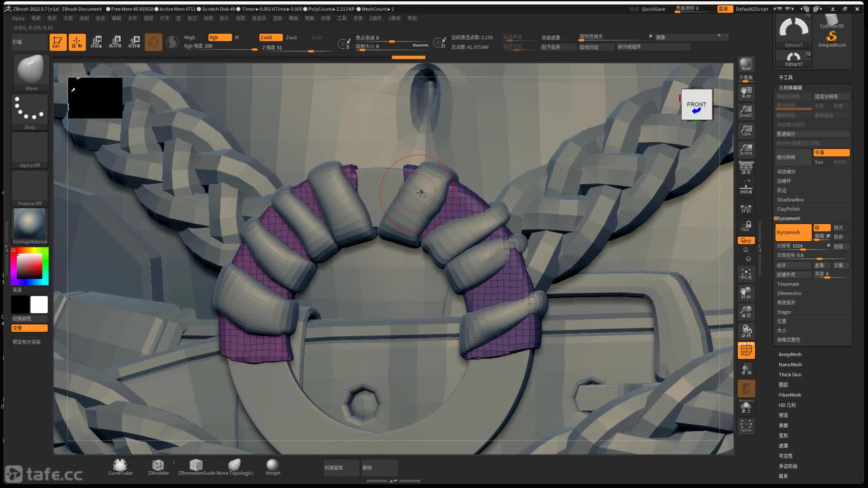Toggle the Rgb channel button

[x=220, y=38]
